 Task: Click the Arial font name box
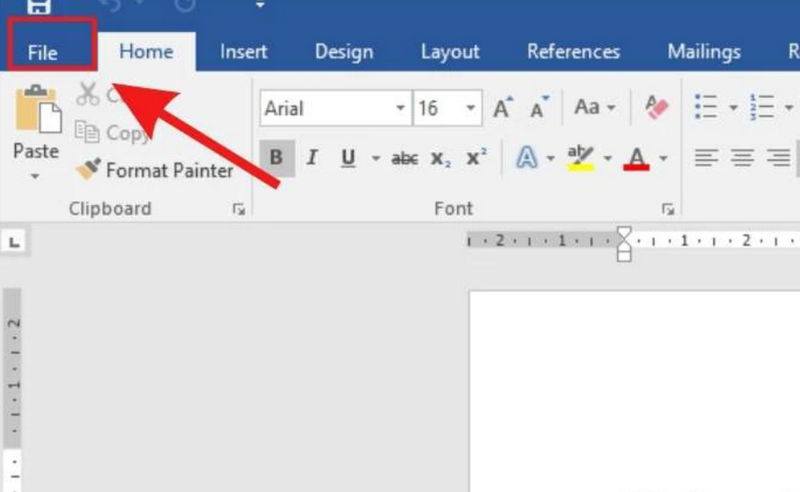click(327, 108)
